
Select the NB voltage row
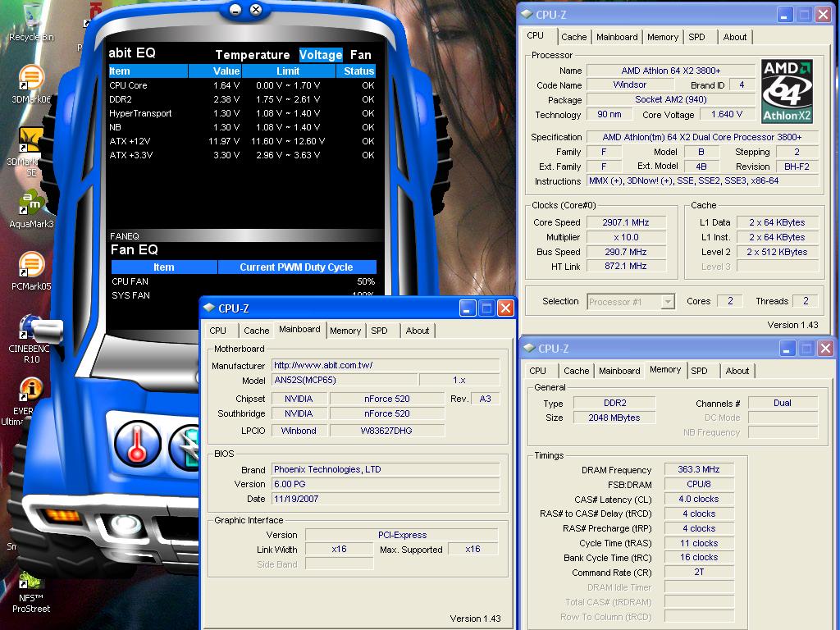pyautogui.click(x=242, y=127)
